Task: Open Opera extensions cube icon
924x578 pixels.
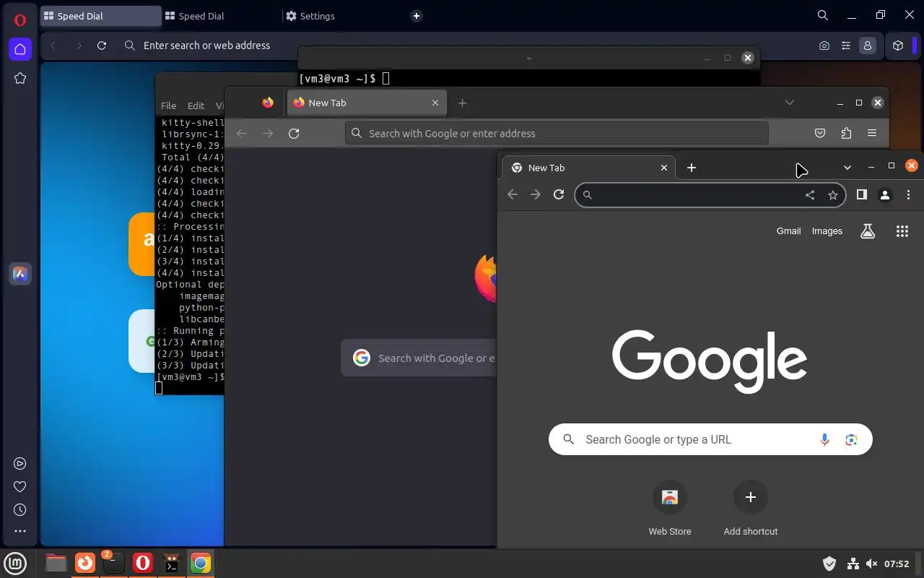Action: (x=898, y=46)
